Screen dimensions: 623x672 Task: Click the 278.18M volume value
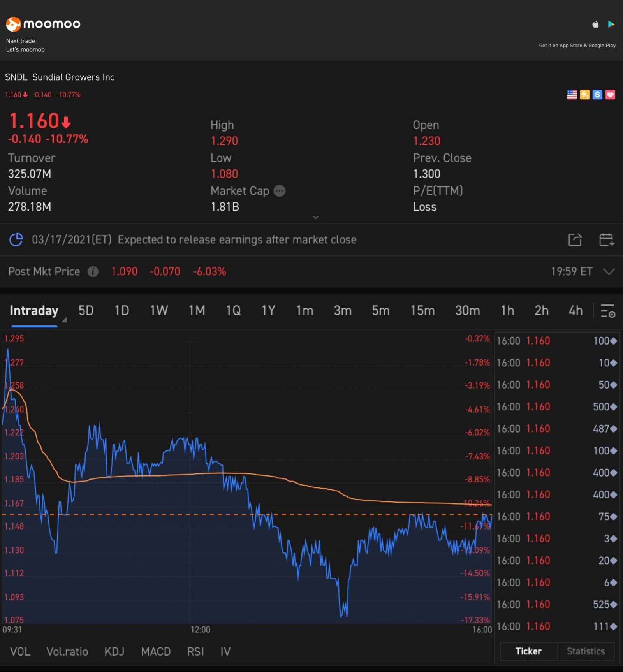click(30, 207)
